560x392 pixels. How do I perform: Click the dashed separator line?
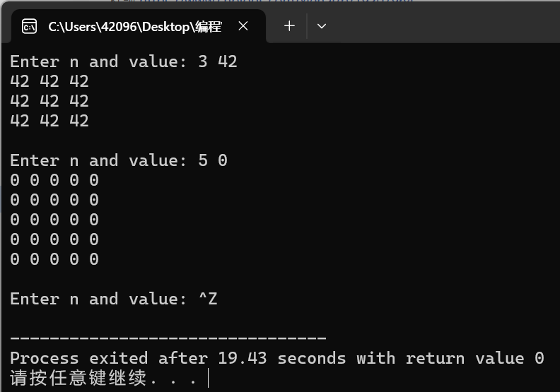168,338
